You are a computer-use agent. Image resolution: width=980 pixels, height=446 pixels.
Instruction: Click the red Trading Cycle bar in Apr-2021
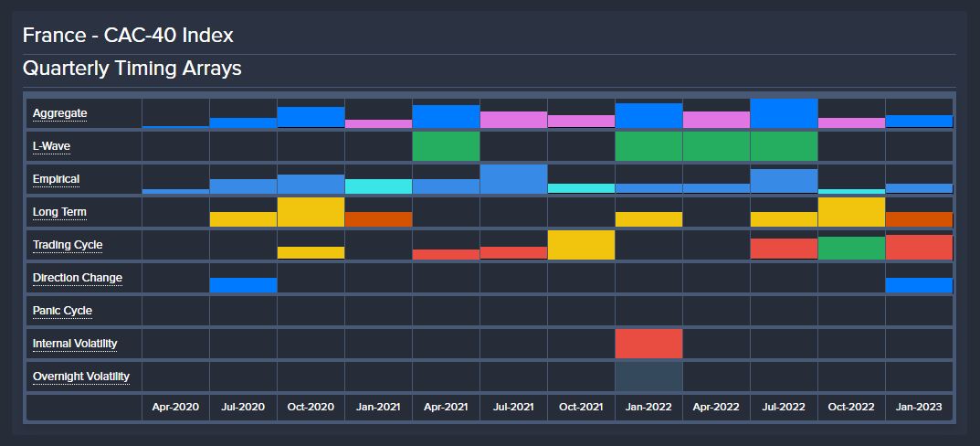coord(447,255)
